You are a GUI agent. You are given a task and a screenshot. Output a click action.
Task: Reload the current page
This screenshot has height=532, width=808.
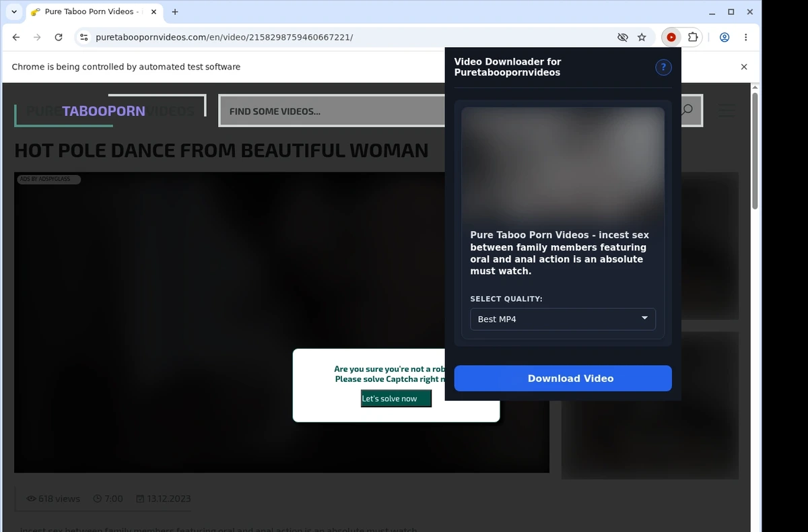59,38
